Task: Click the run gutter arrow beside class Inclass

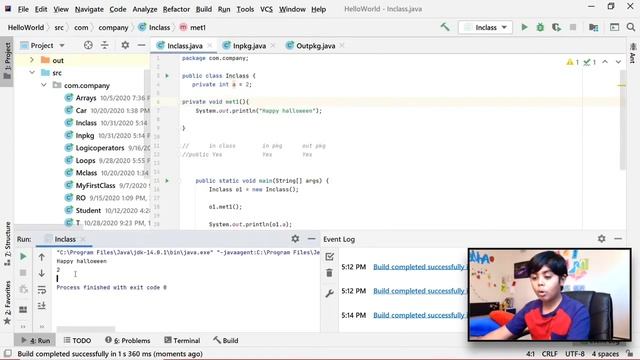Action: tap(167, 76)
